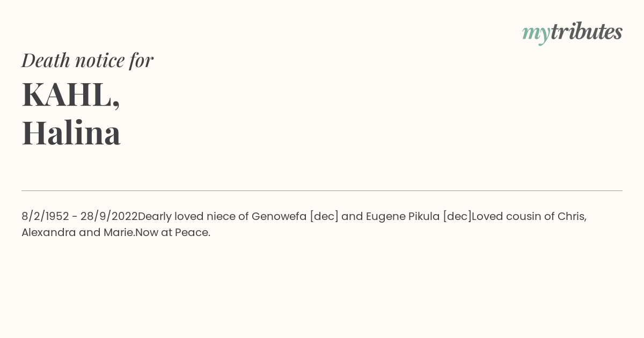Click the birth date 8/2/1952

(x=45, y=216)
